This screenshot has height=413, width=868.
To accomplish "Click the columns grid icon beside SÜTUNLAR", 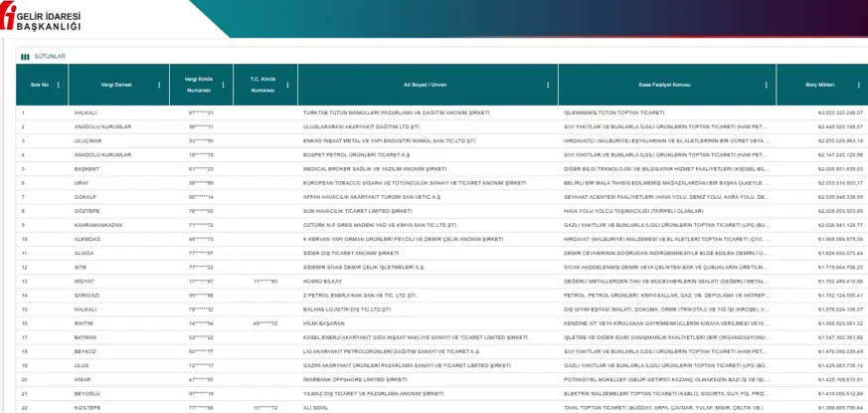I will pos(25,57).
